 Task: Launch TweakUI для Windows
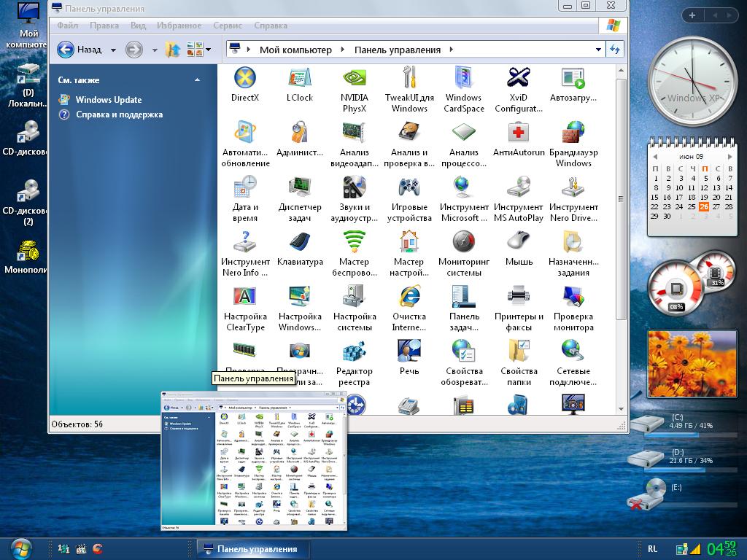point(409,90)
